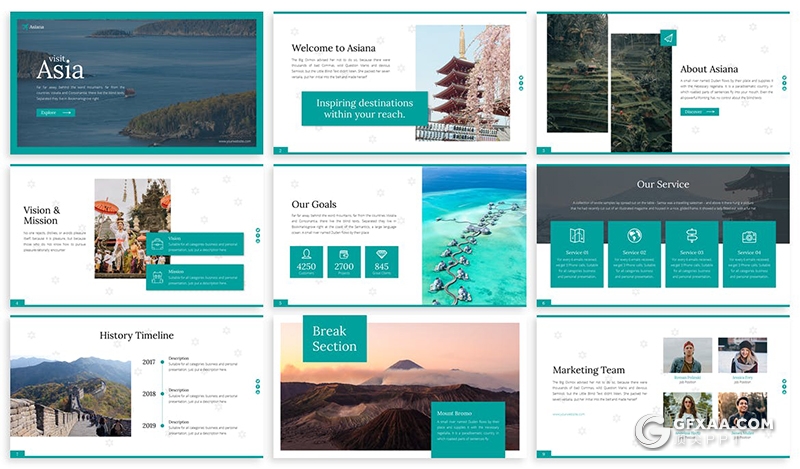800x469 pixels.
Task: Click the globe icon in Service 02
Action: click(634, 236)
